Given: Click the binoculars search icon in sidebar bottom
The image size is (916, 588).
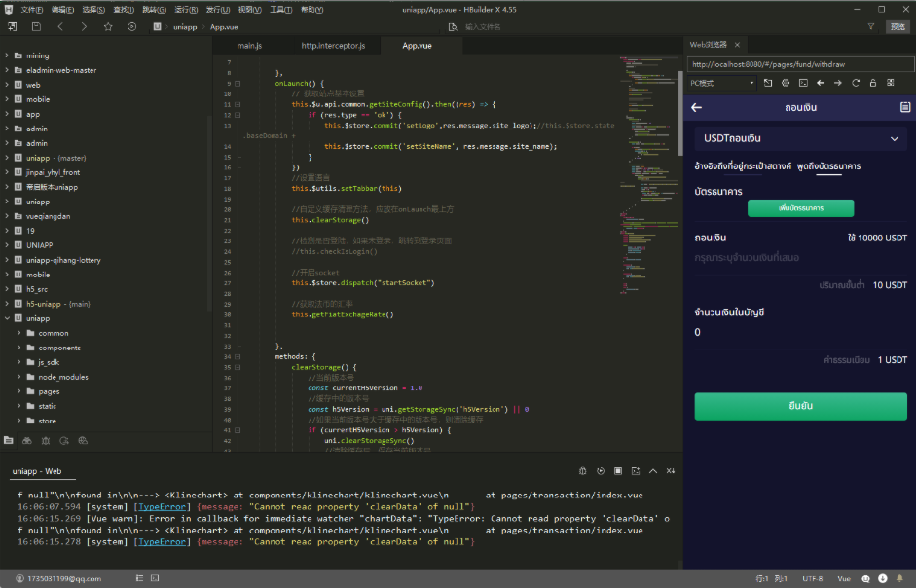Looking at the screenshot, I should (x=27, y=441).
